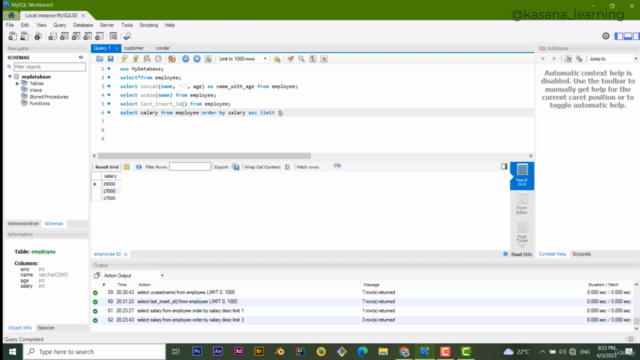Save the script with floppy disk icon

111,59
